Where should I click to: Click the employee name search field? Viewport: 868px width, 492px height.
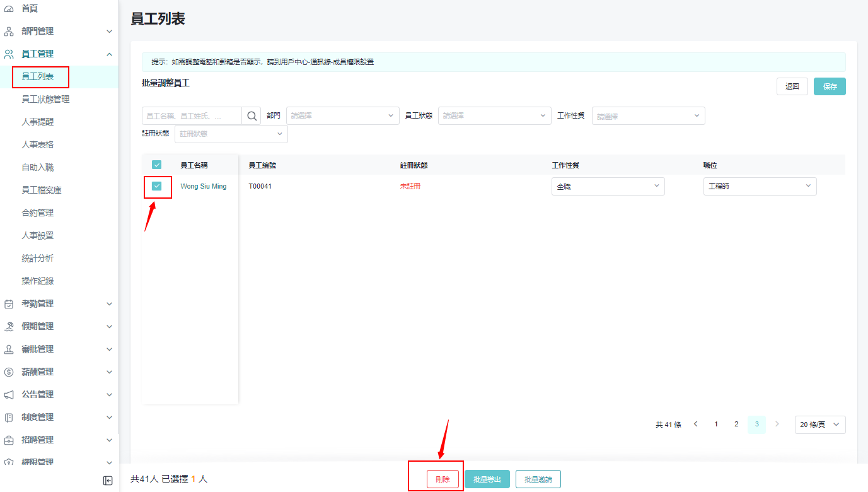192,116
